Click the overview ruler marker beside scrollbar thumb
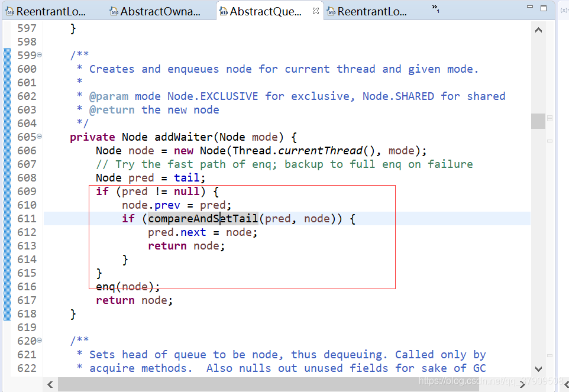This screenshot has width=569, height=392. [x=549, y=118]
